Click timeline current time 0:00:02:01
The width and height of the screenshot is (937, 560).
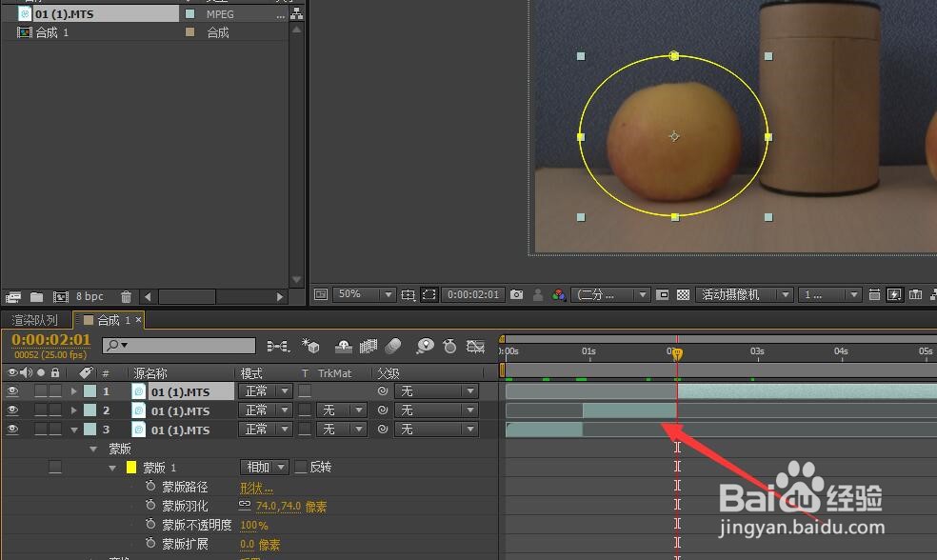(x=50, y=339)
